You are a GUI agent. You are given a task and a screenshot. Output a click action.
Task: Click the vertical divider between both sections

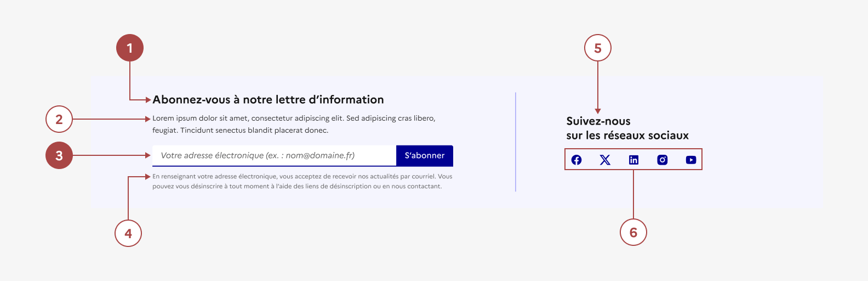(516, 142)
